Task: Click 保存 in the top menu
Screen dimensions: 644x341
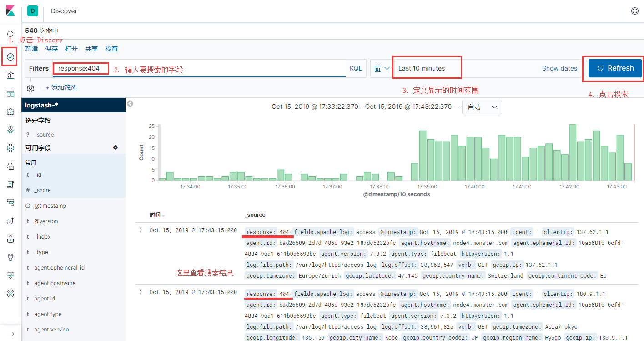Action: click(51, 49)
